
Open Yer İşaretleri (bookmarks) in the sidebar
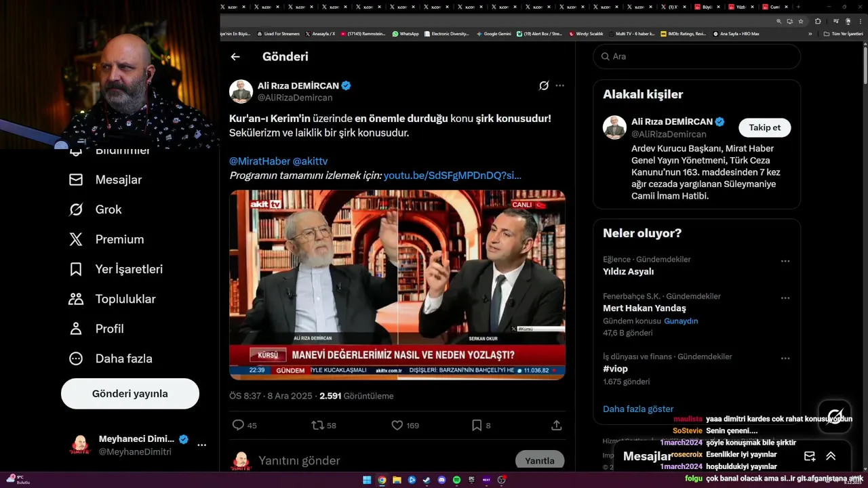pyautogui.click(x=116, y=269)
